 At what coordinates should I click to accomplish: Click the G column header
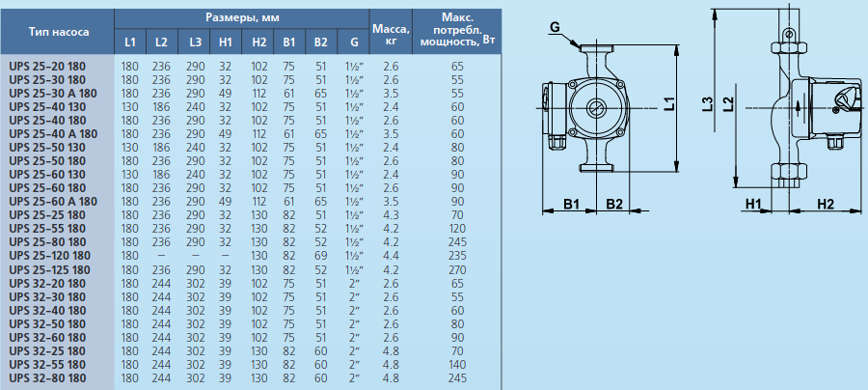click(x=354, y=42)
